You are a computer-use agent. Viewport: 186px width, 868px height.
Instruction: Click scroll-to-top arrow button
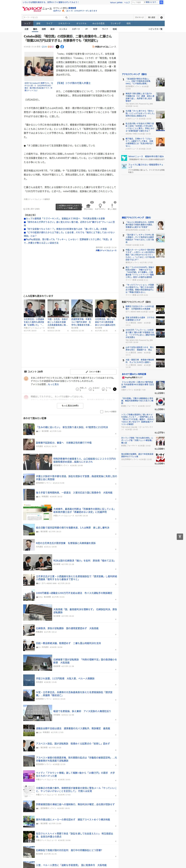pos(180,537)
